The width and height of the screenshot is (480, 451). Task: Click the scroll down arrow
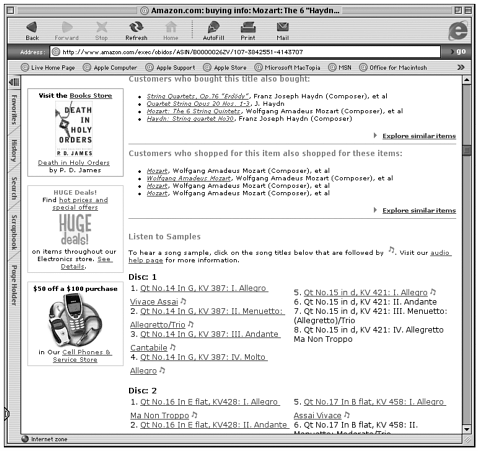(467, 430)
